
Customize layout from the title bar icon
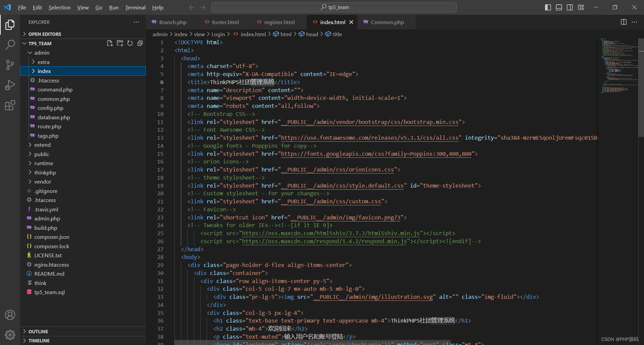coord(581,7)
